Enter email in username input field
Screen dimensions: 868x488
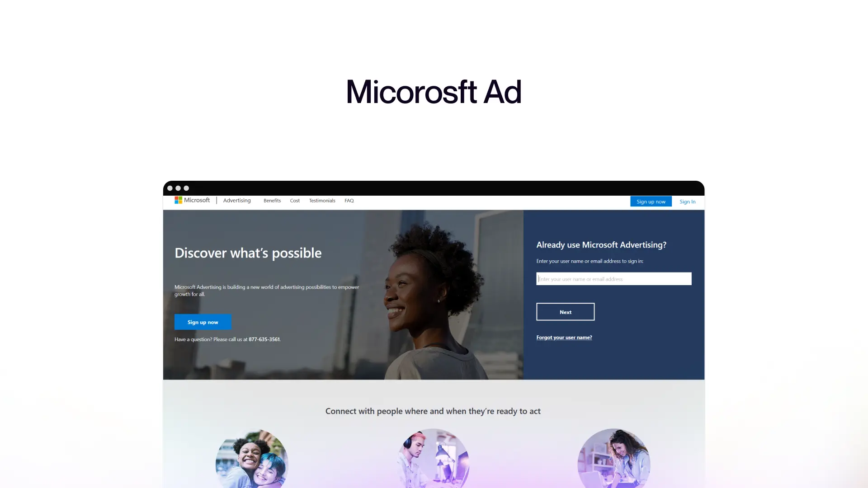pyautogui.click(x=613, y=279)
